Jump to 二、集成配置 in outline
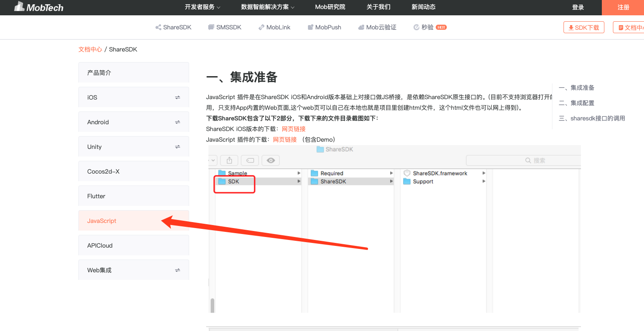This screenshot has width=644, height=331. [x=576, y=103]
